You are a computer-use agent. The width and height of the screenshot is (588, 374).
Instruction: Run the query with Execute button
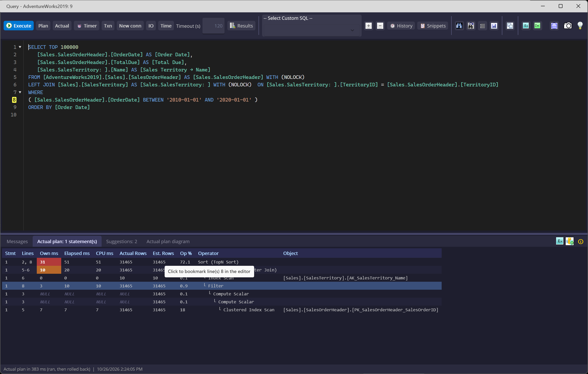[19, 26]
